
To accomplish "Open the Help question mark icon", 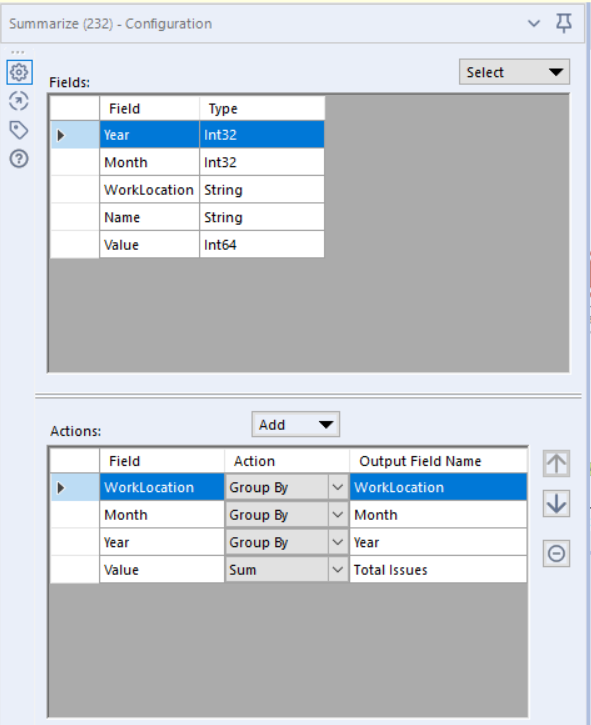I will coord(19,159).
